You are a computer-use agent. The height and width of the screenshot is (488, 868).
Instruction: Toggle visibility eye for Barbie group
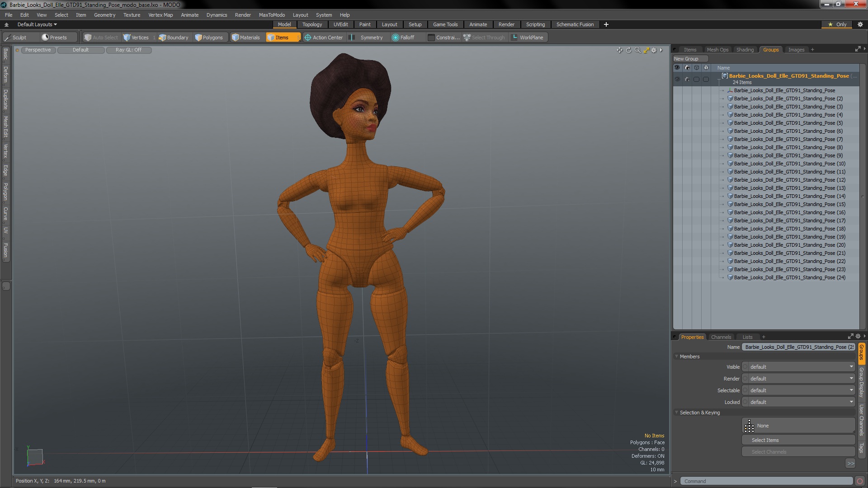[677, 80]
